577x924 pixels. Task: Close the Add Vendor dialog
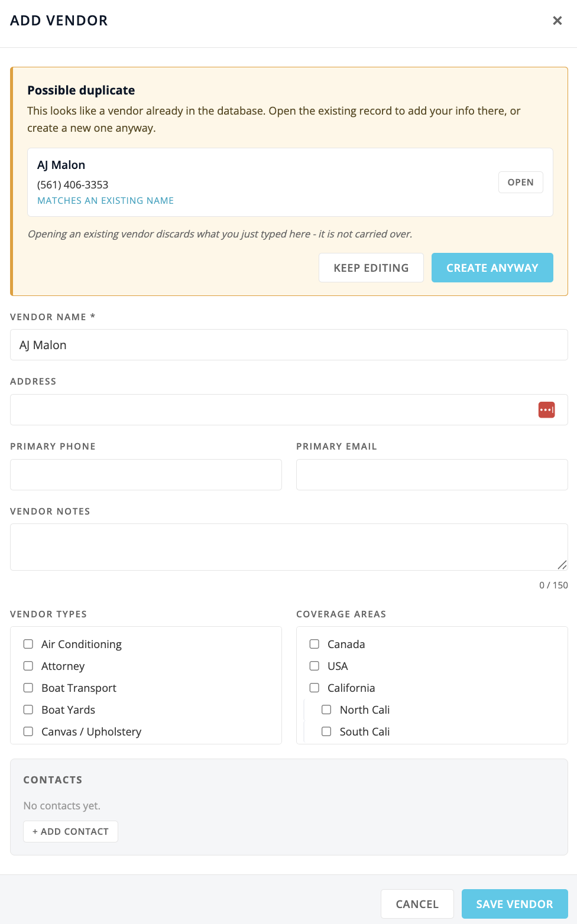[557, 21]
